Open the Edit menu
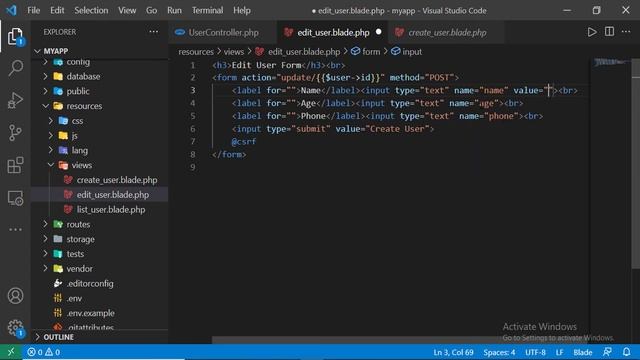 tap(57, 10)
